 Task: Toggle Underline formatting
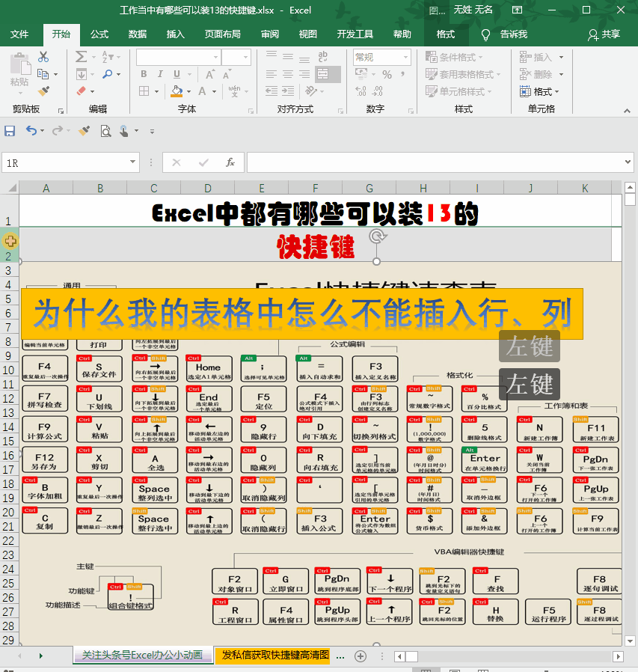point(177,74)
